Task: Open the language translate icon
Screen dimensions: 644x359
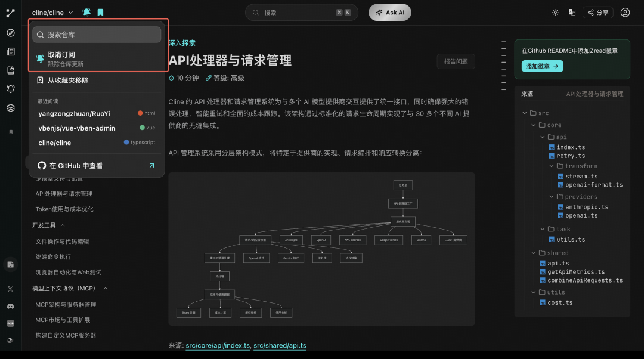Action: click(x=572, y=13)
